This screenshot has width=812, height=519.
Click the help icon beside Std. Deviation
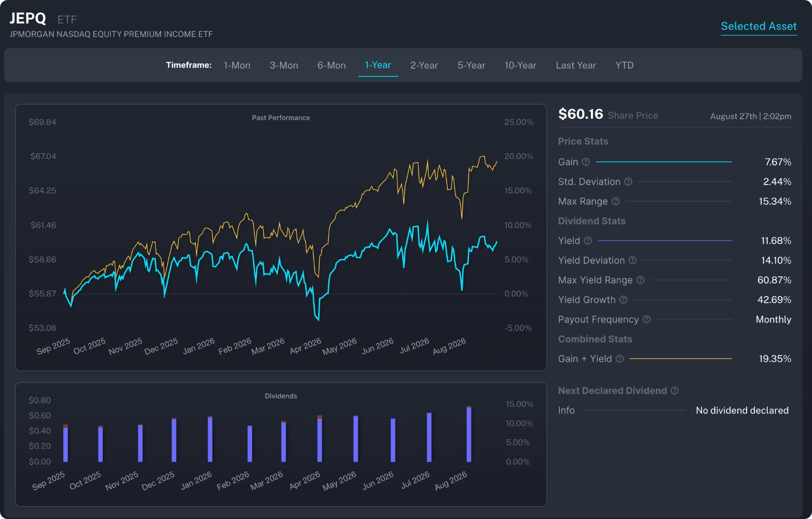[628, 182]
